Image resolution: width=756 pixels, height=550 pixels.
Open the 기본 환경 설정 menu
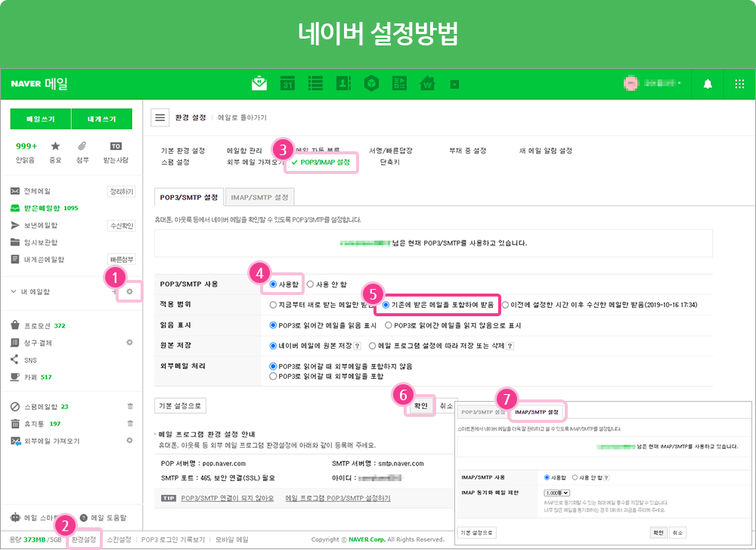click(183, 151)
